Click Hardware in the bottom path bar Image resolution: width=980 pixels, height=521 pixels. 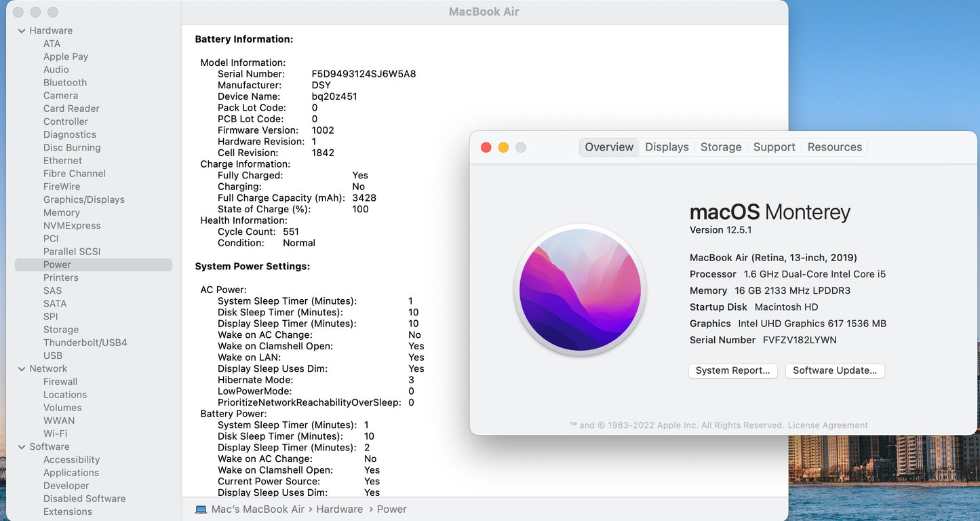(x=339, y=509)
